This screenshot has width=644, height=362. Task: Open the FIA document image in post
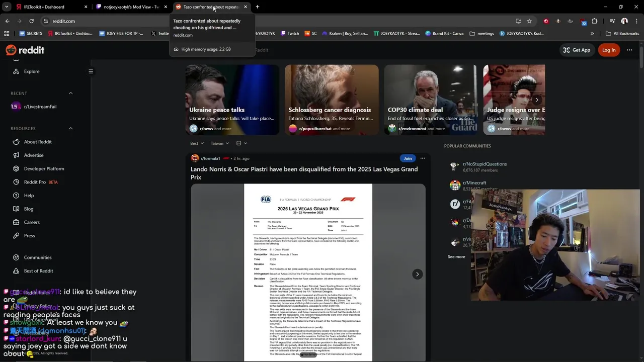point(308,273)
